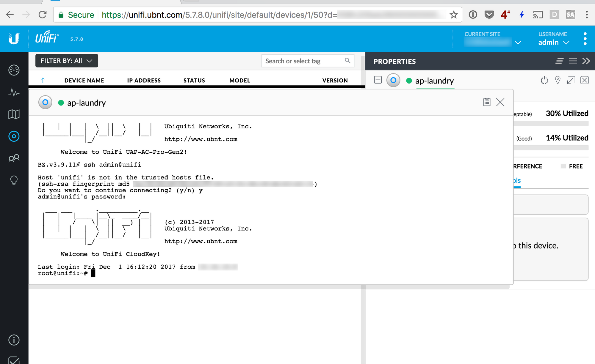Screen dimensions: 595x364
Task: Collapse the ap-laundry properties with minus box
Action: click(378, 80)
